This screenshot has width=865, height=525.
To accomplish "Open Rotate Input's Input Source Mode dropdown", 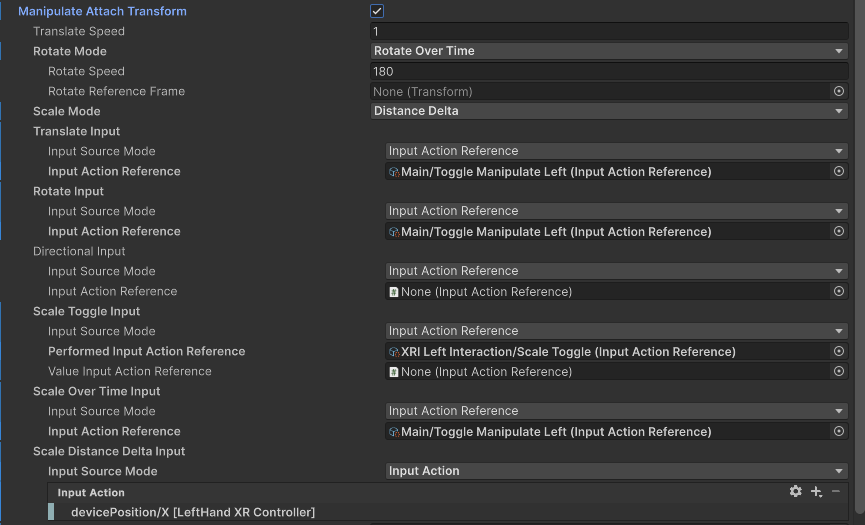I will [616, 211].
